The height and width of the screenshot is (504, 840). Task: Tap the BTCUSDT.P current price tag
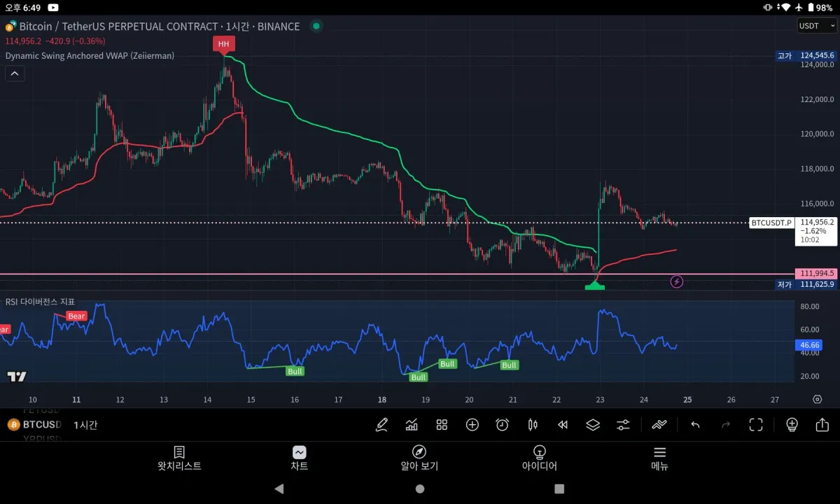tap(771, 223)
